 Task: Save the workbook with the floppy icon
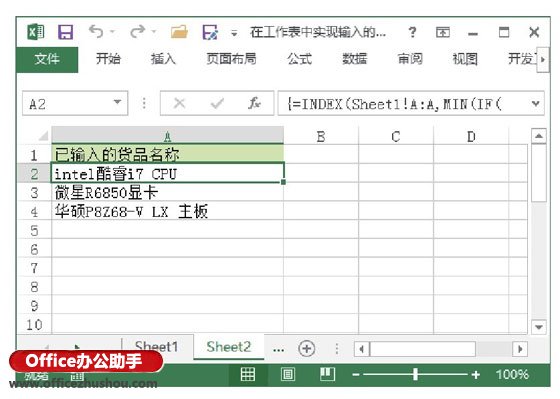[65, 32]
